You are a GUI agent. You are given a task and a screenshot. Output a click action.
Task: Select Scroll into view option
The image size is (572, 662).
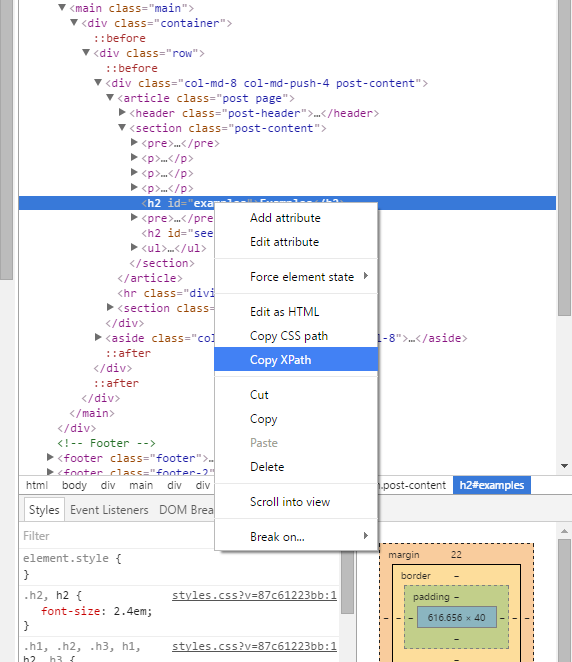point(296,502)
